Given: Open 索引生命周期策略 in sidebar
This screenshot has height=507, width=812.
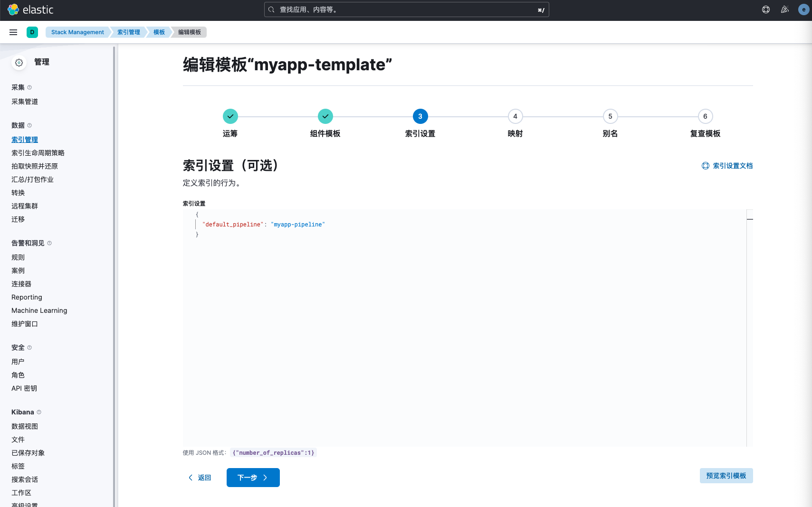Looking at the screenshot, I should point(38,153).
